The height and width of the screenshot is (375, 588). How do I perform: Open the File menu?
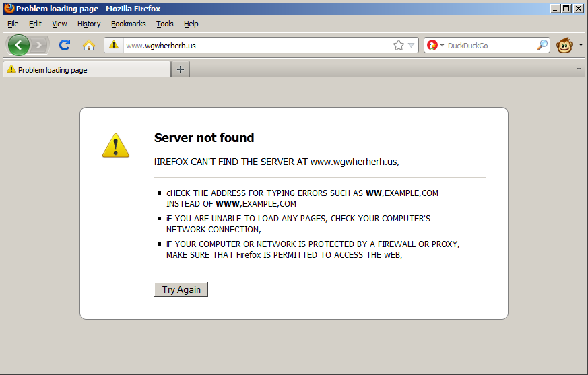pyautogui.click(x=13, y=24)
